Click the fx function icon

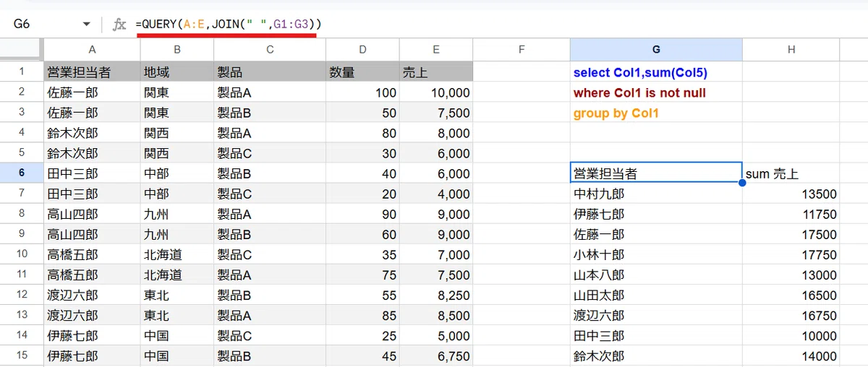119,25
